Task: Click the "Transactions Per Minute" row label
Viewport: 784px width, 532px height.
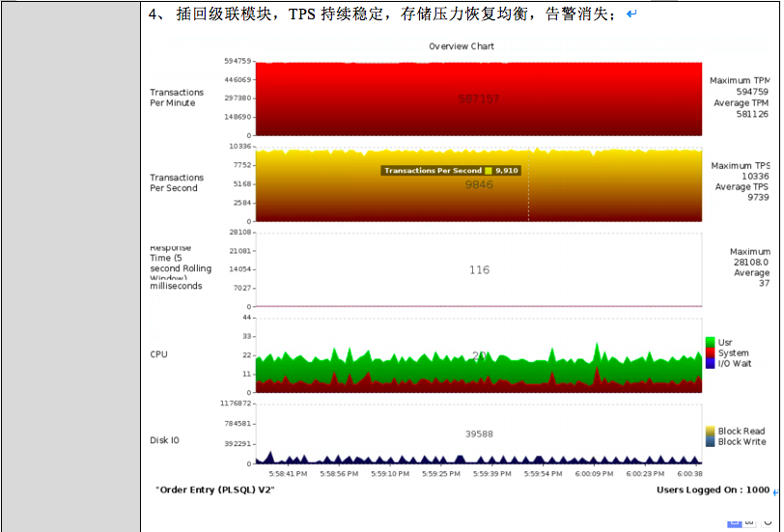Action: [x=177, y=98]
